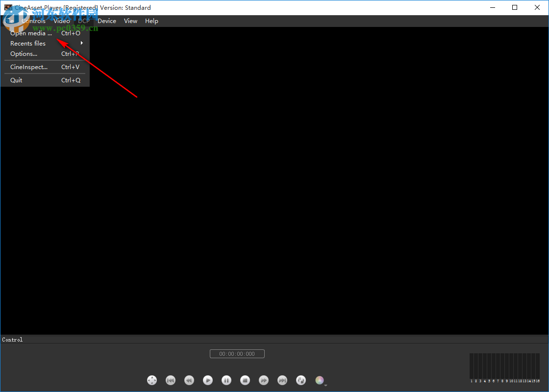Quit CineAsset Player using Quit entry

coord(16,80)
